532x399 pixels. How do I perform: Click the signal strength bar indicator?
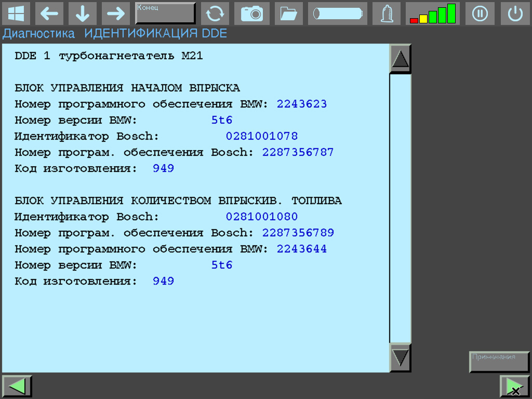coord(433,14)
